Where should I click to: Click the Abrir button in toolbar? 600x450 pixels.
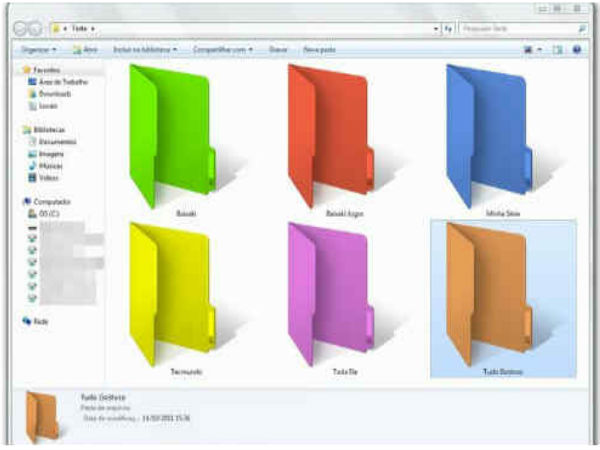[x=85, y=48]
